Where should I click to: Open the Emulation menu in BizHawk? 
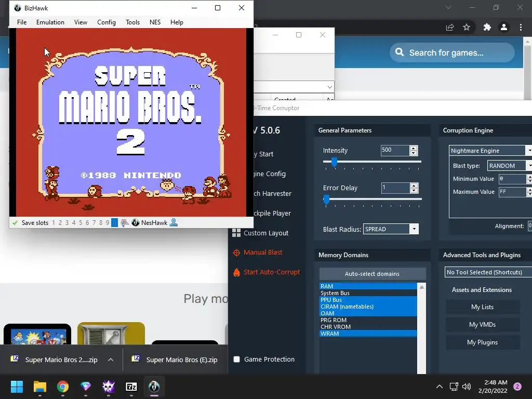pyautogui.click(x=50, y=22)
